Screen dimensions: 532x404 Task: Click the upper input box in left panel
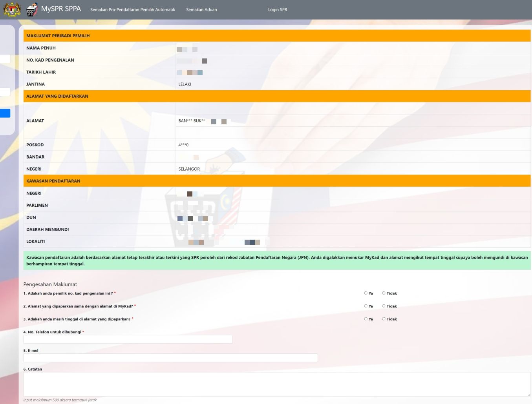point(5,58)
